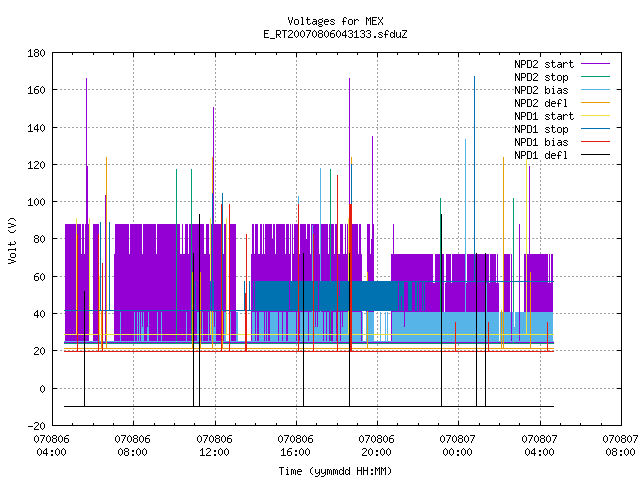Click the y-axis tick value 0
640x480 pixels.
pos(42,389)
